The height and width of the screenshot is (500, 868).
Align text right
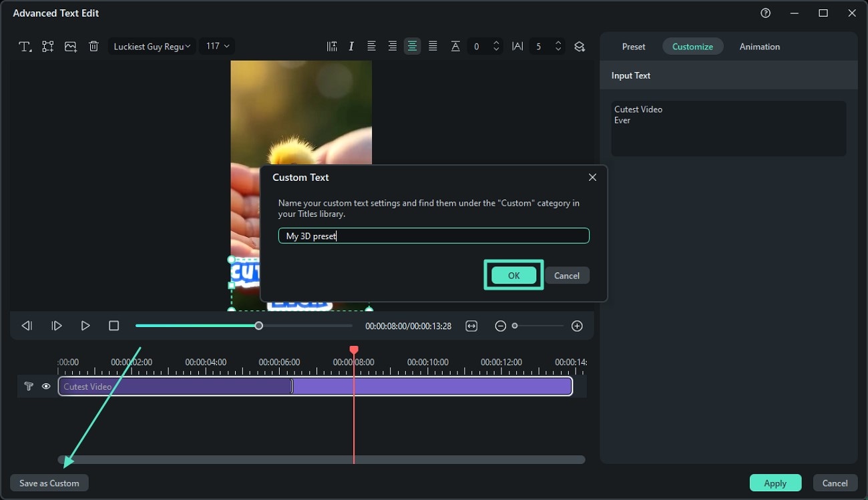pyautogui.click(x=392, y=46)
